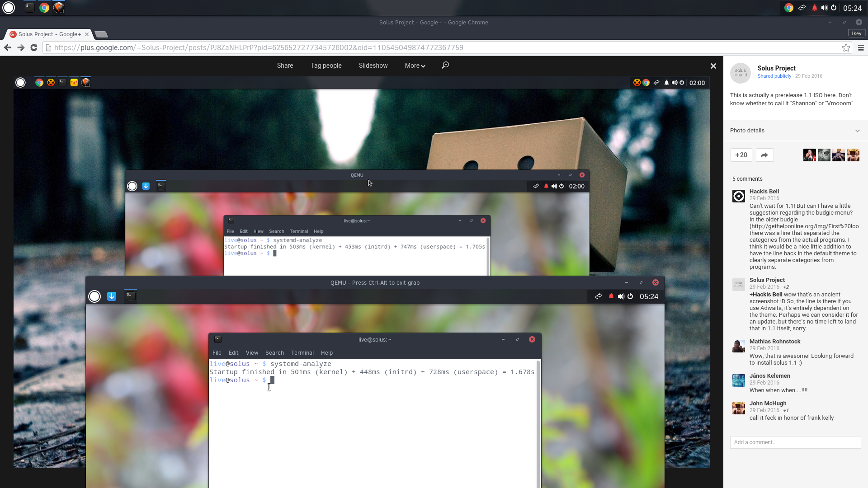The width and height of the screenshot is (868, 488).
Task: Click the Chrome tray icon near the clock
Action: click(x=789, y=8)
